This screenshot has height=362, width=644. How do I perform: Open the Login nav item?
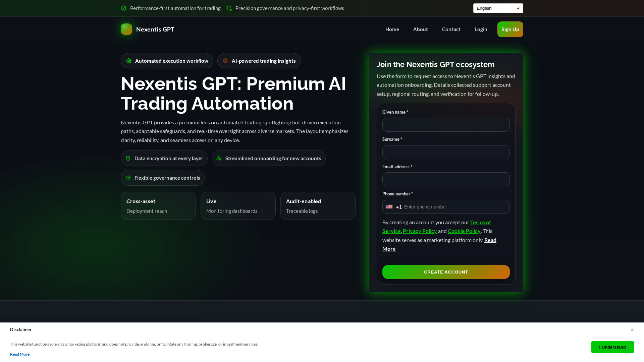(x=481, y=29)
